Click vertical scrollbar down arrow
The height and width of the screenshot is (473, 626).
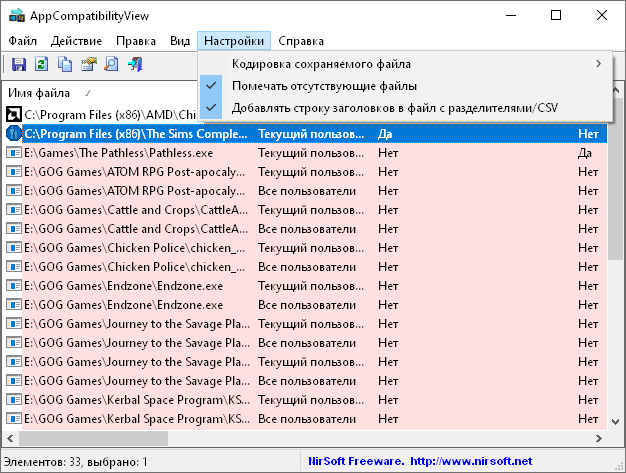615,421
